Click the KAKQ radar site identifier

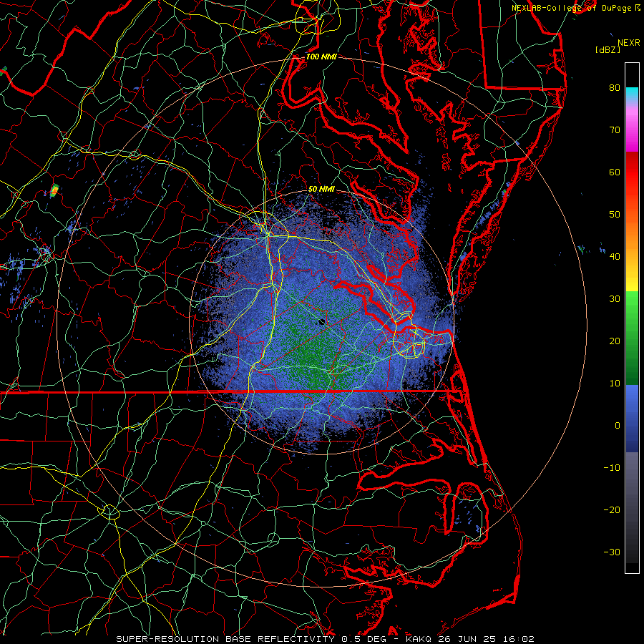[419, 639]
